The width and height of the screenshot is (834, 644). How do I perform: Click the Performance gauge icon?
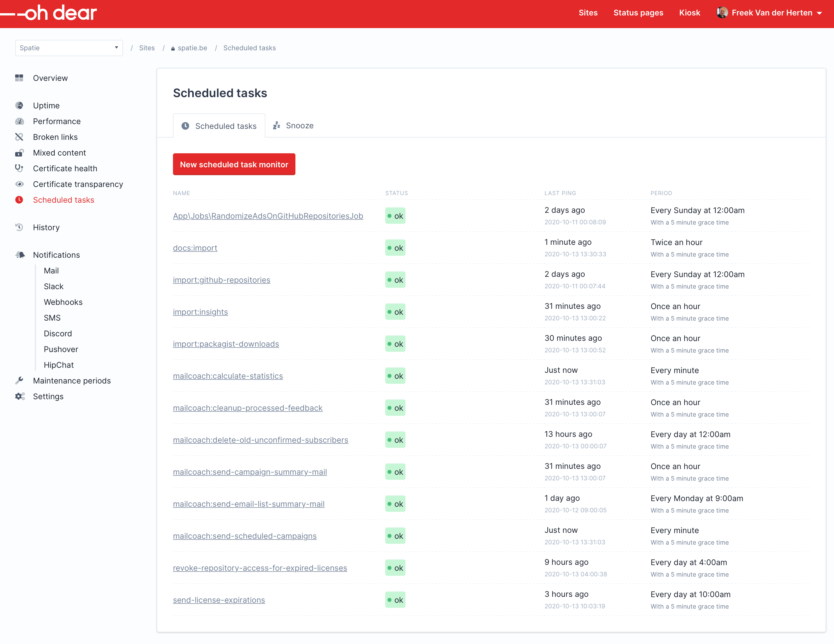click(19, 121)
